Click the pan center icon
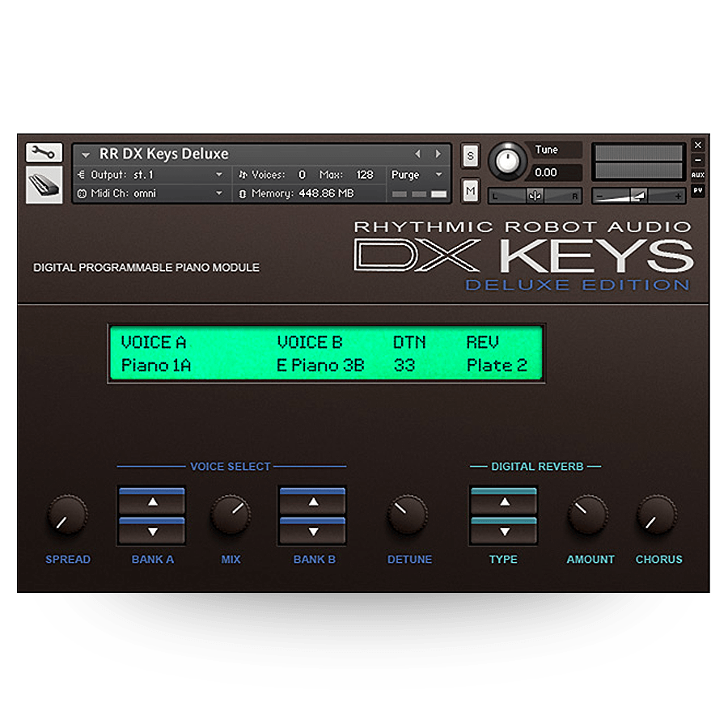This screenshot has width=728, height=728. tap(535, 196)
